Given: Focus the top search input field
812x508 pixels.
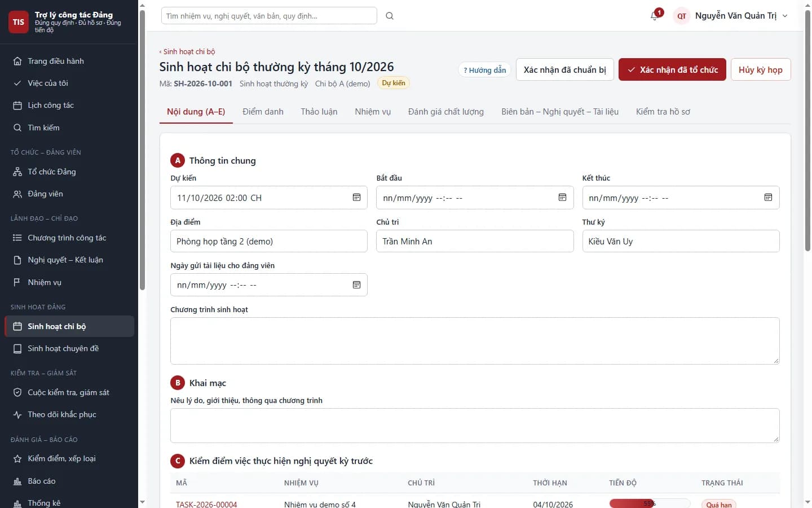Looking at the screenshot, I should pos(269,16).
